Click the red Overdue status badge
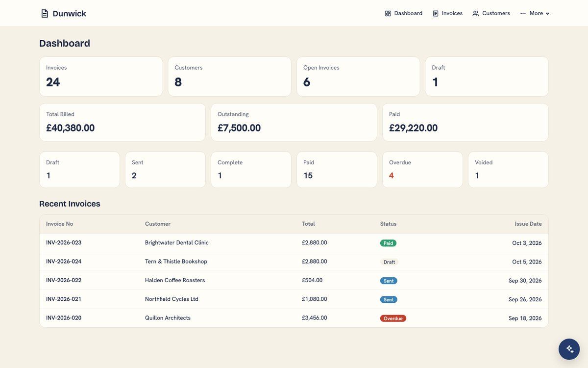Screen dimensions: 588x368 [393, 318]
